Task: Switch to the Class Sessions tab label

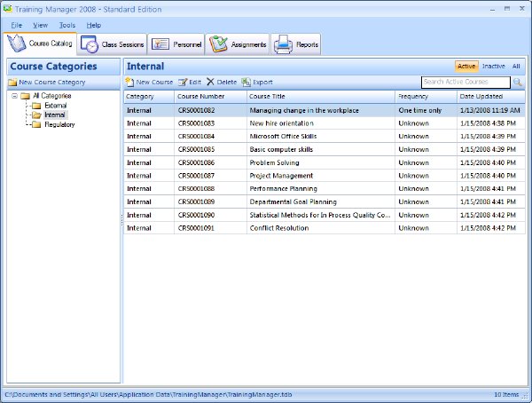Action: point(122,44)
